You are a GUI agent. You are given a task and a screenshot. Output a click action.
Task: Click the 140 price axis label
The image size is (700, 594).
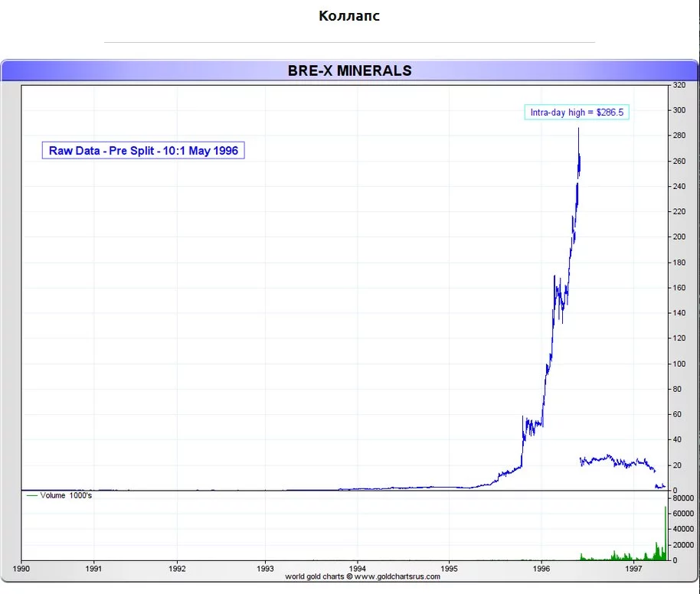[x=679, y=313]
